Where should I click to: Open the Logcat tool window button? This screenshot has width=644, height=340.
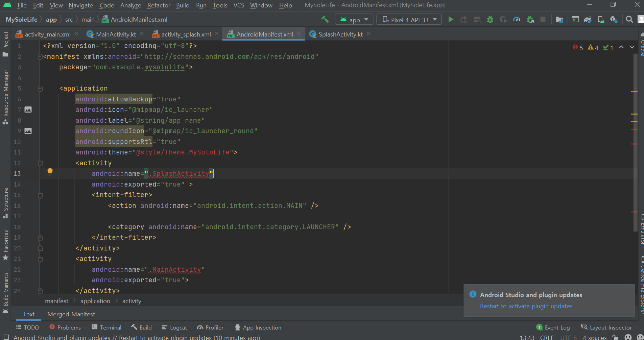[x=174, y=327]
